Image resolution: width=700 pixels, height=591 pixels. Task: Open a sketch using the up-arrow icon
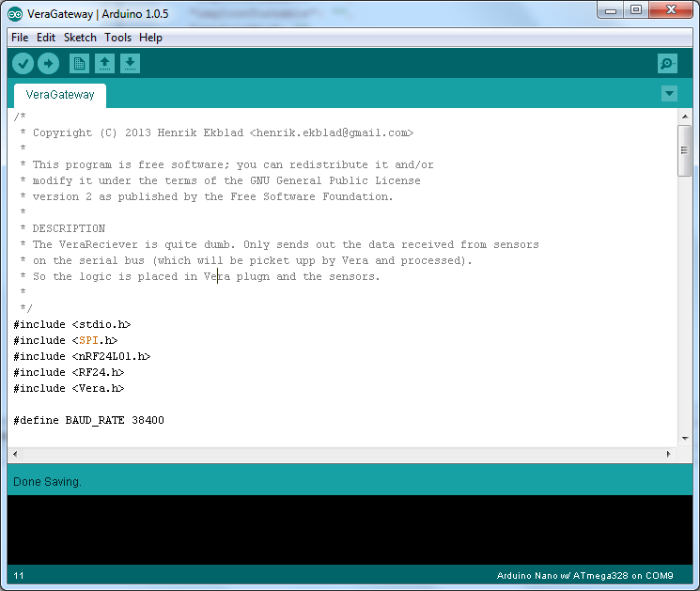point(104,63)
